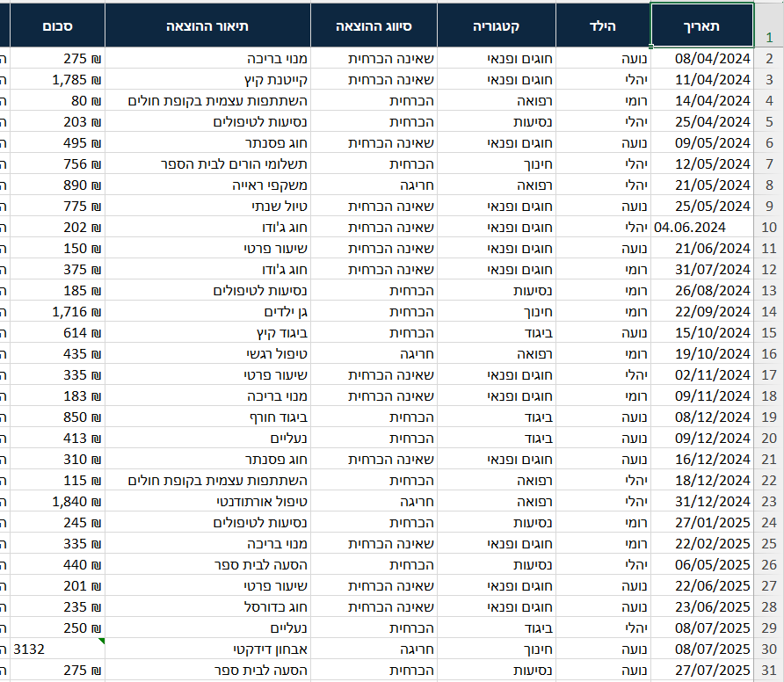Click description cell תשלומי הורים לבית הספר
The height and width of the screenshot is (682, 784).
(207, 164)
